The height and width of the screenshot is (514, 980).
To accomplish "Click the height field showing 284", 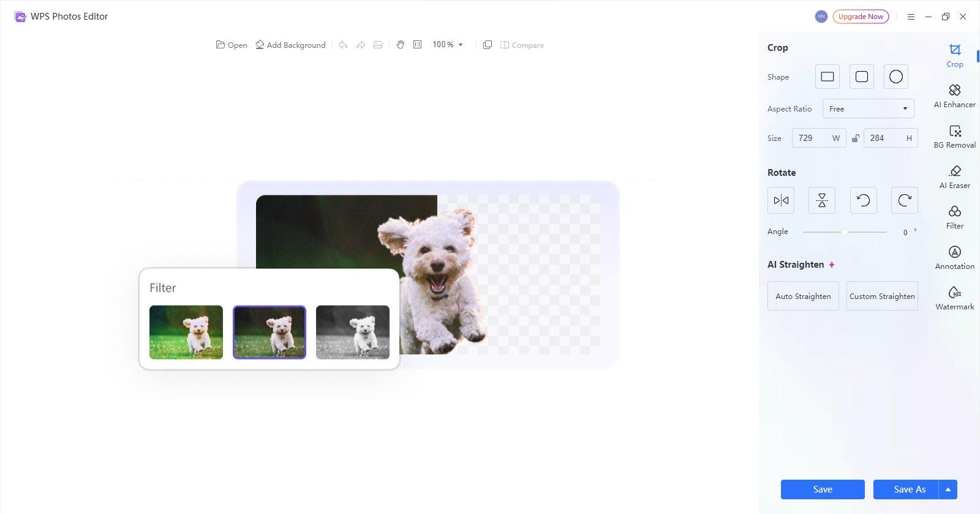I will pyautogui.click(x=891, y=138).
